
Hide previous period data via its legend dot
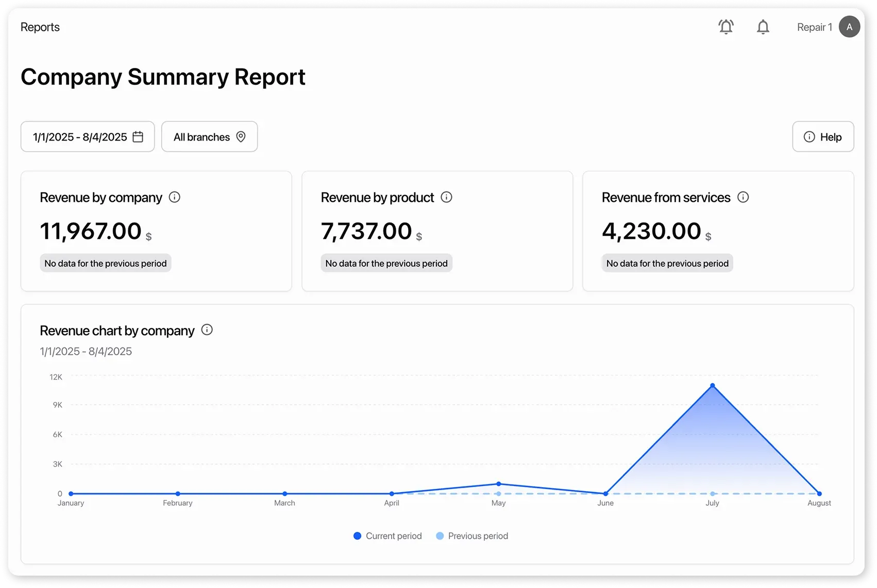440,535
